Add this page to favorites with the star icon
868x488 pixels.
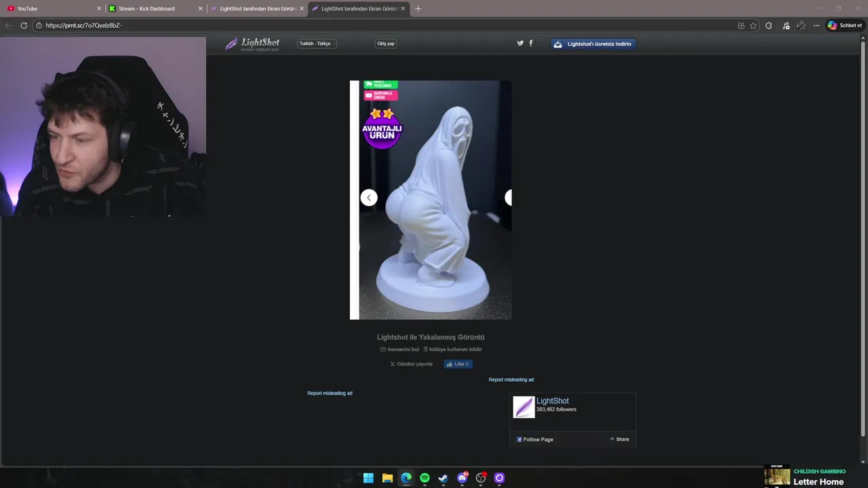coord(753,25)
